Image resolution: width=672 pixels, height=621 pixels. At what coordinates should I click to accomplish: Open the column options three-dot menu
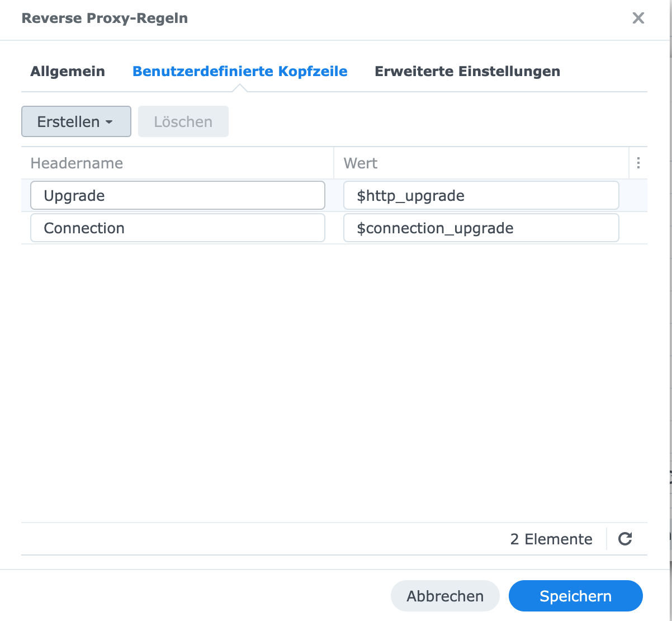click(638, 163)
